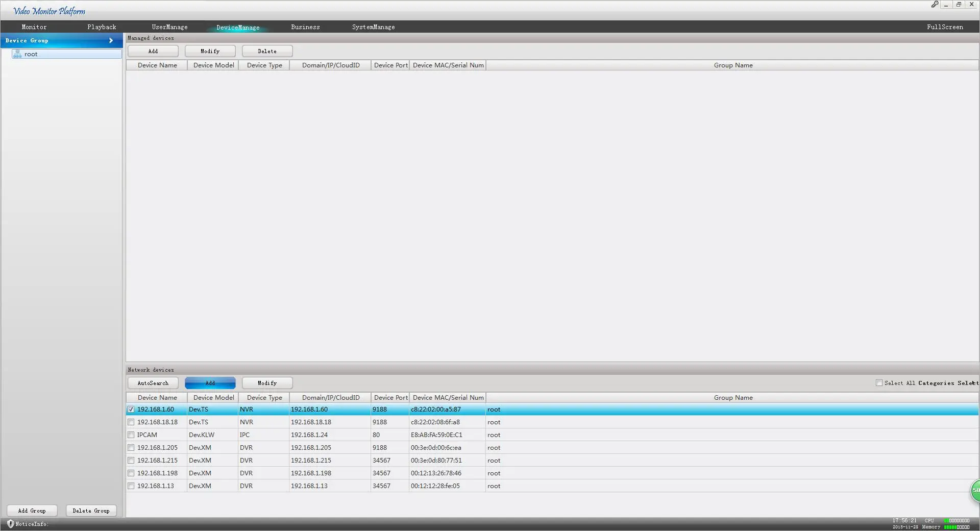
Task: Click Modify under Network devices
Action: coord(267,383)
